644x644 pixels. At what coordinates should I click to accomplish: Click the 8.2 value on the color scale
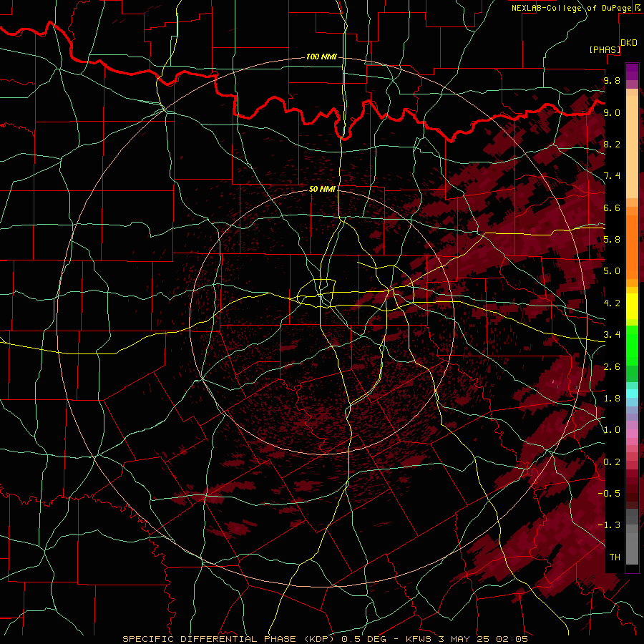[x=612, y=144]
